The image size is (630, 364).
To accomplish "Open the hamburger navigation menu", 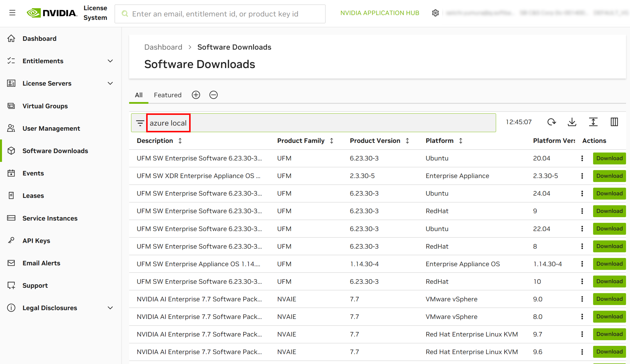I will (12, 13).
